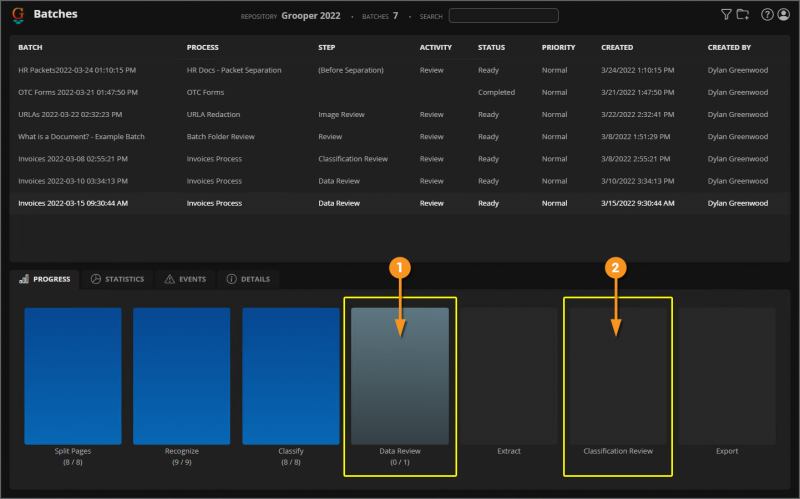Select the Data Review progress step
800x499 pixels.
[x=400, y=376]
